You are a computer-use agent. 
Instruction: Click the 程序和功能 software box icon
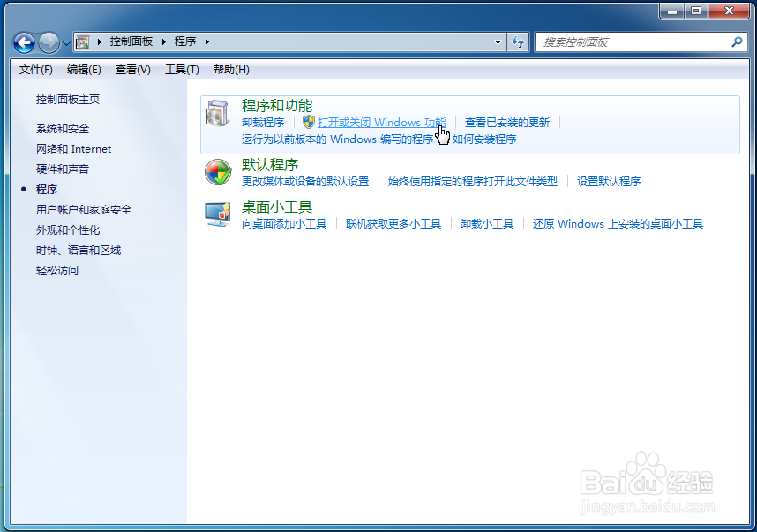tap(218, 114)
